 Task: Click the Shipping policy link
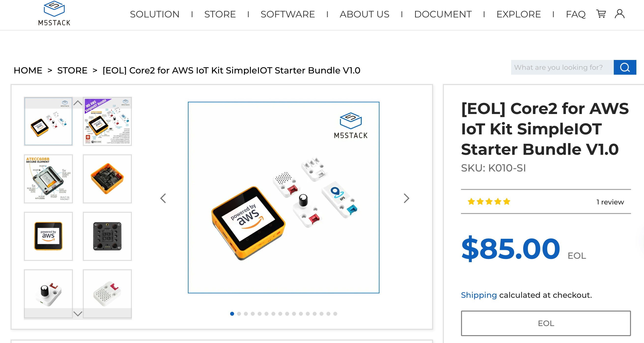point(478,295)
